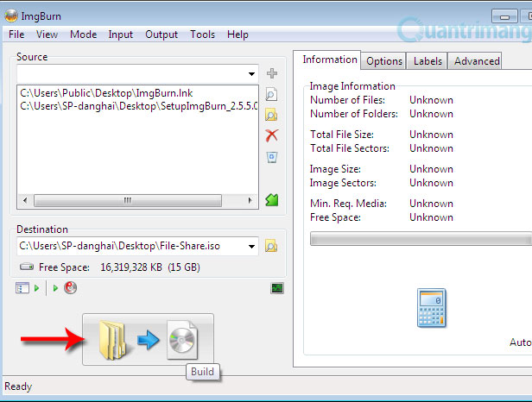Open the File menu
The height and width of the screenshot is (402, 532).
[x=16, y=35]
